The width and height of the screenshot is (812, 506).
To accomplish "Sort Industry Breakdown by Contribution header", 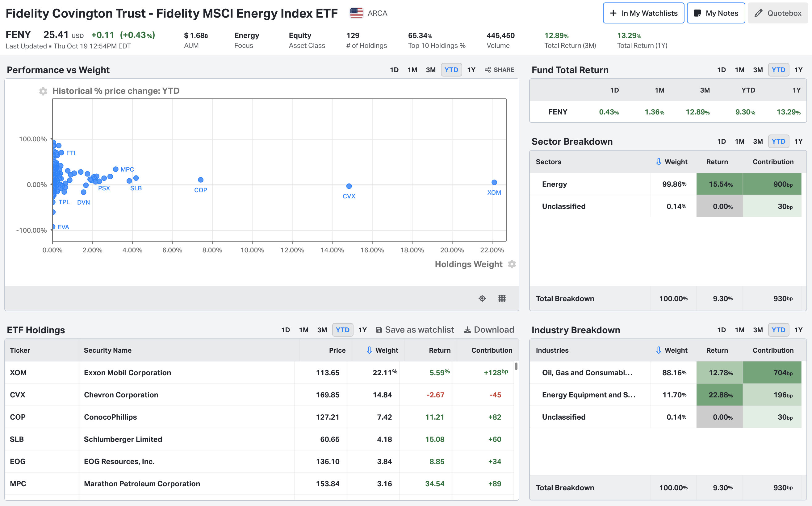I will click(773, 350).
